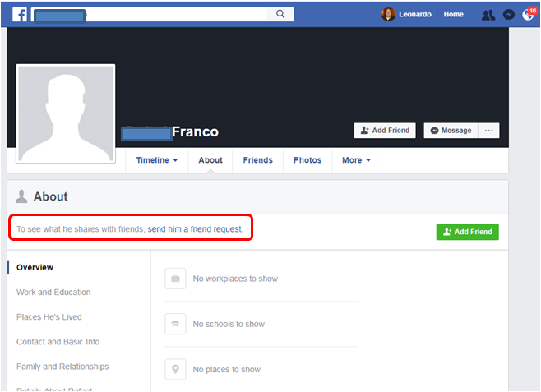Click the places location pin icon

tap(175, 369)
